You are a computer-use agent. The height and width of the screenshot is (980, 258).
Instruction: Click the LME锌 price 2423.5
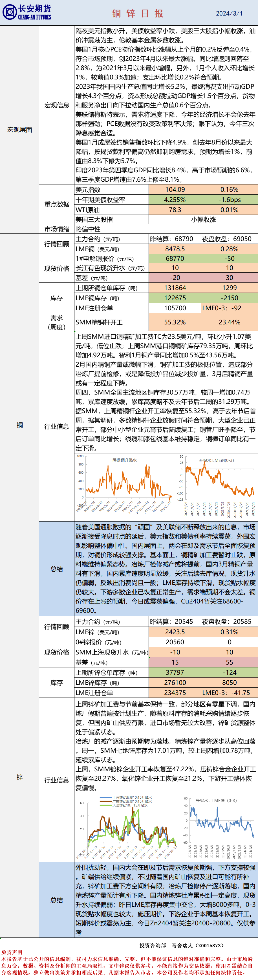click(x=175, y=632)
